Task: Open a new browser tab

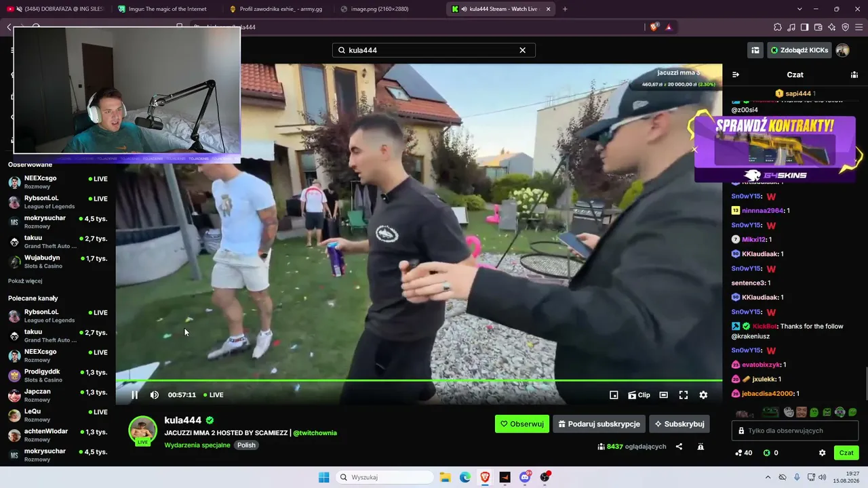Action: (x=565, y=9)
